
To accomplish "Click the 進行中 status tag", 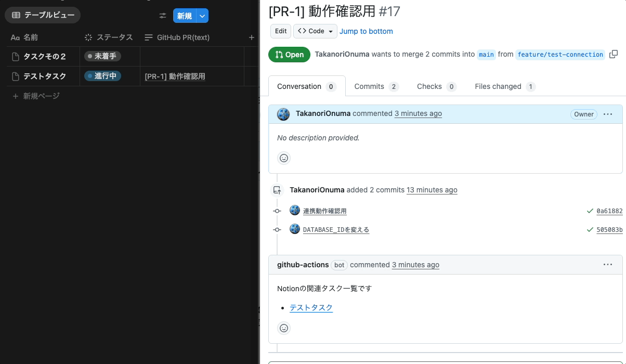I will click(102, 76).
